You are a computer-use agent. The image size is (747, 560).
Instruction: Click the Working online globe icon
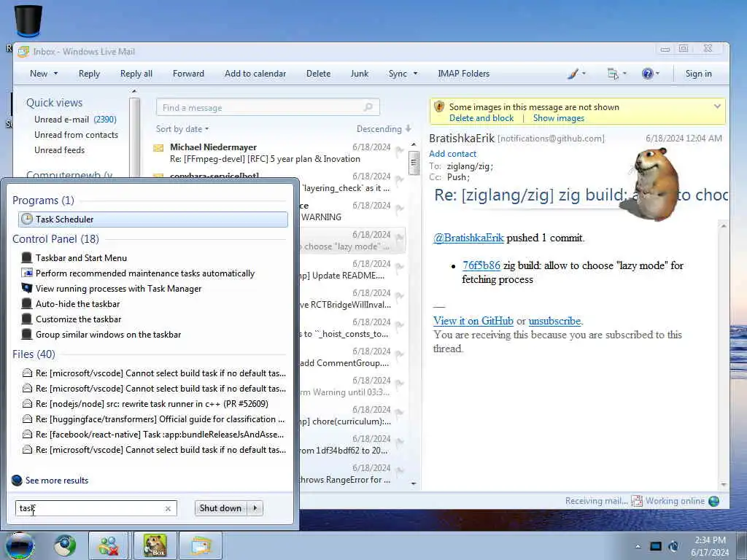click(x=713, y=501)
